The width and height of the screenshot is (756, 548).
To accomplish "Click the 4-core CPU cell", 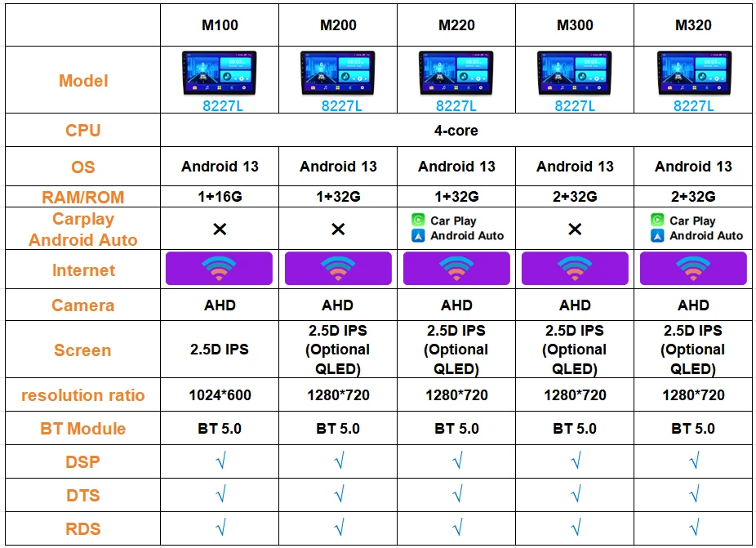I will click(456, 131).
